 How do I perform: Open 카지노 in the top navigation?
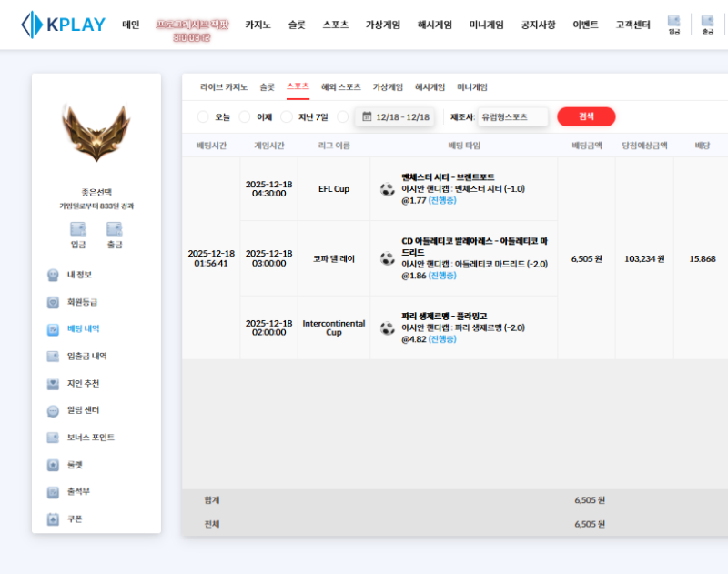point(258,25)
